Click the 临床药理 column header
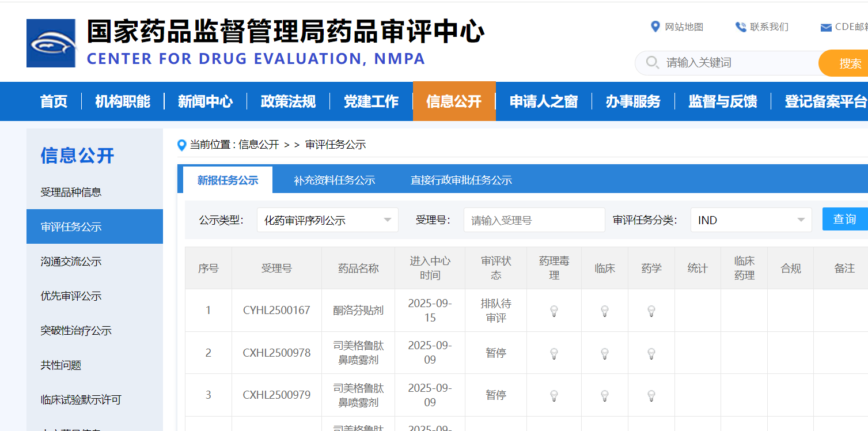Image resolution: width=868 pixels, height=431 pixels. pyautogui.click(x=744, y=268)
